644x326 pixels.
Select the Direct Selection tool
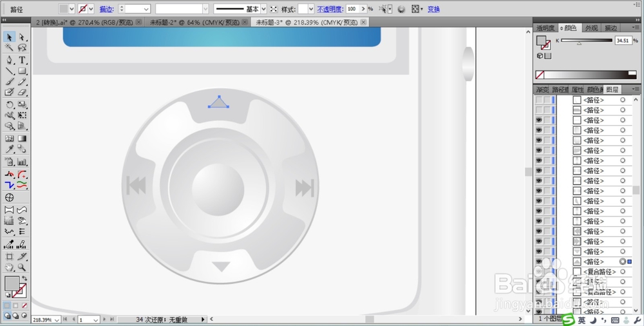coord(22,37)
